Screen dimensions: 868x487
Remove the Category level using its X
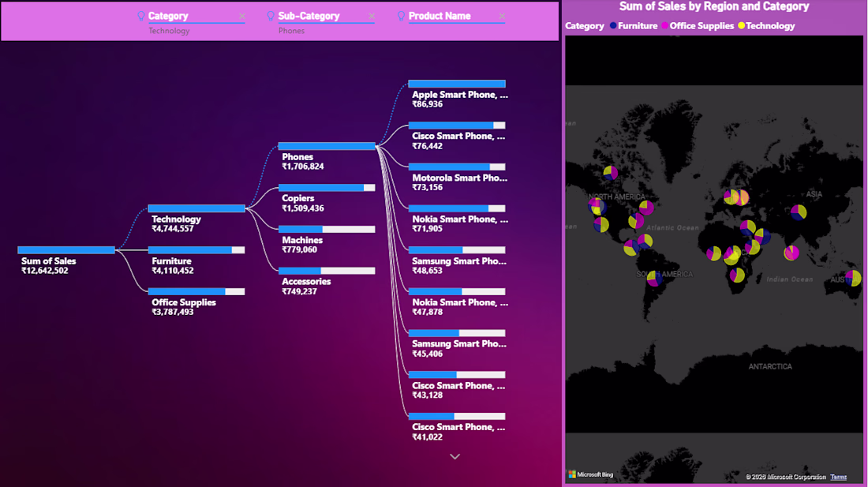click(242, 16)
